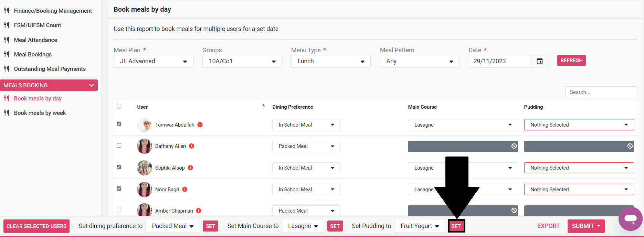Click the chat support bubble icon
This screenshot has height=237, width=644.
point(630,219)
